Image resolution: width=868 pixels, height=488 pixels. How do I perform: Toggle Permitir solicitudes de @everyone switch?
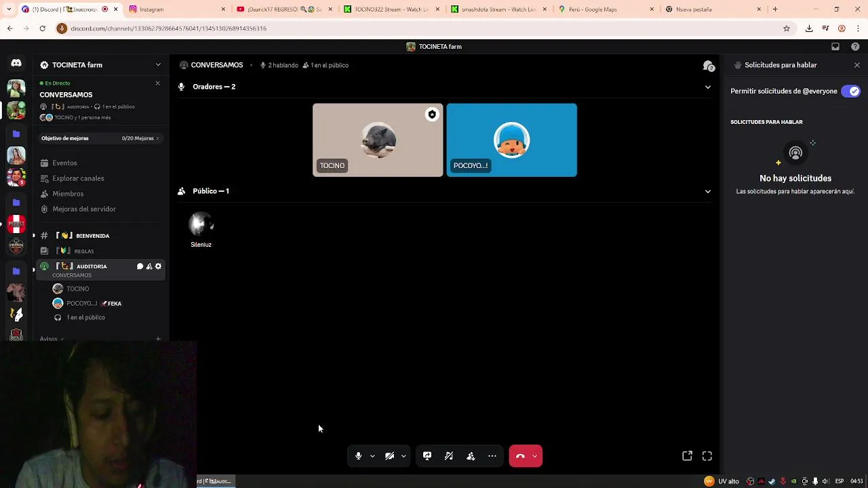point(850,91)
